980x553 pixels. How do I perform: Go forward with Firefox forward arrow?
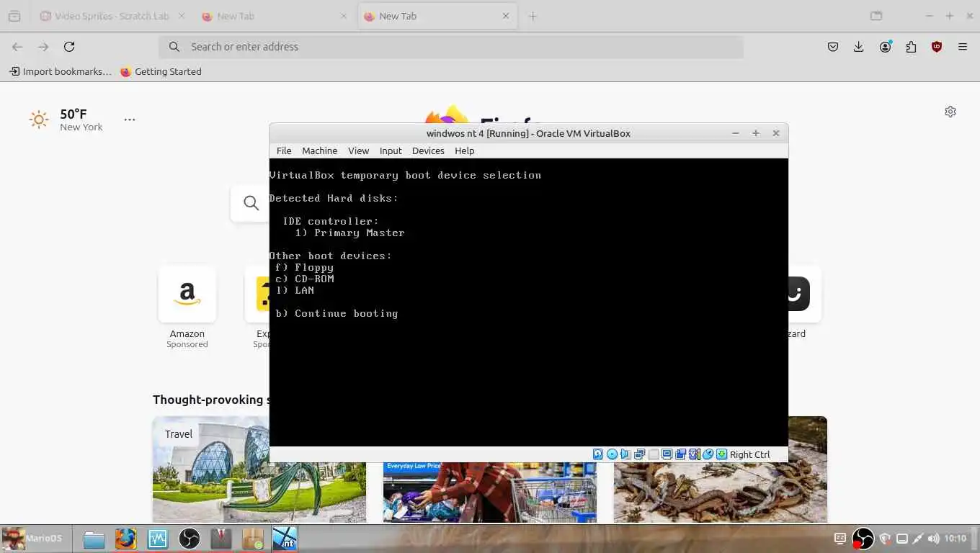tap(43, 47)
